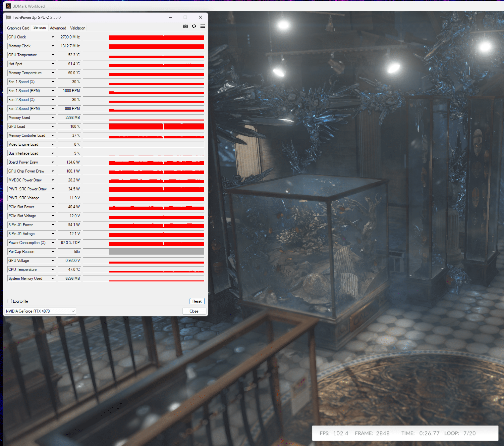Open the Fan 1 Speed (%) dropdown
The image size is (504, 446).
pyautogui.click(x=53, y=82)
